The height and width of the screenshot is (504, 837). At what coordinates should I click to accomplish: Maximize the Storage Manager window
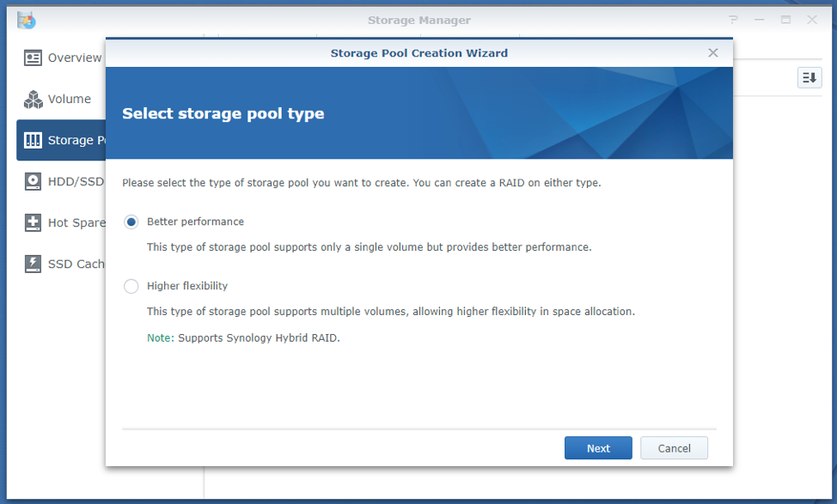tap(785, 20)
